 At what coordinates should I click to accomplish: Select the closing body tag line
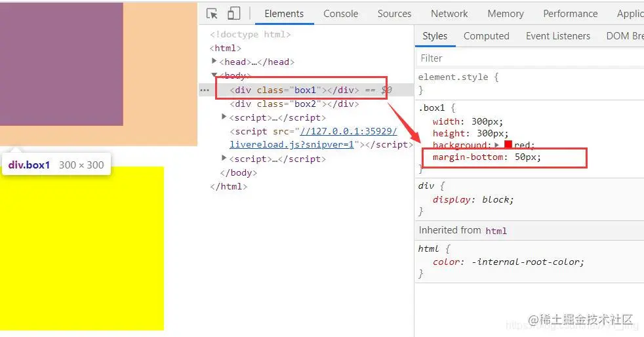[x=238, y=173]
